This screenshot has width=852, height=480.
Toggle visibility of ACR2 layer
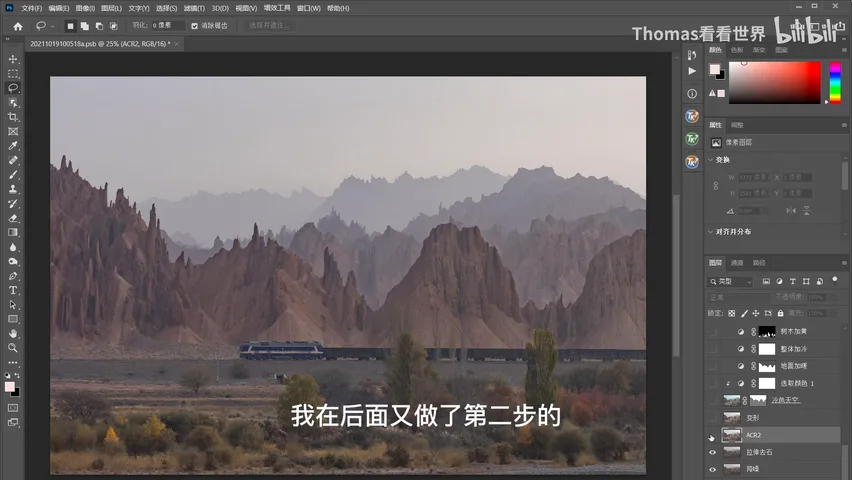712,435
